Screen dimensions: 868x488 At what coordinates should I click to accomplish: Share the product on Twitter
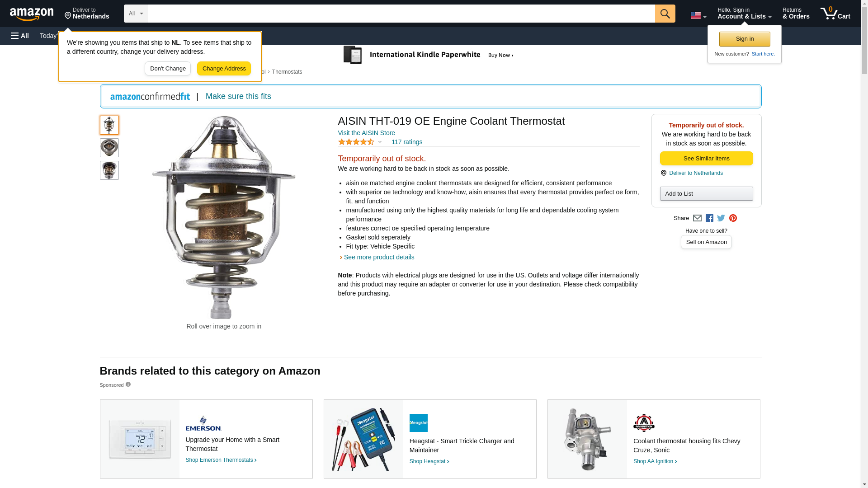(x=721, y=218)
